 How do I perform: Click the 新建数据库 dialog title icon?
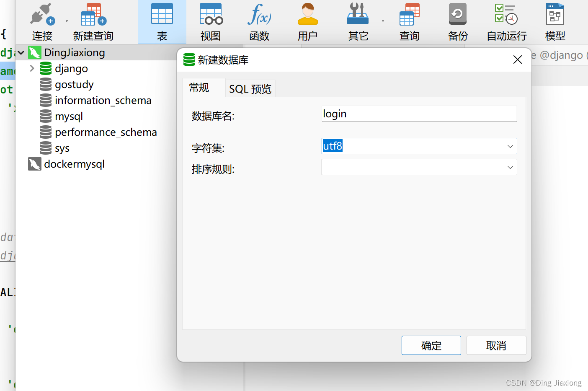[189, 60]
